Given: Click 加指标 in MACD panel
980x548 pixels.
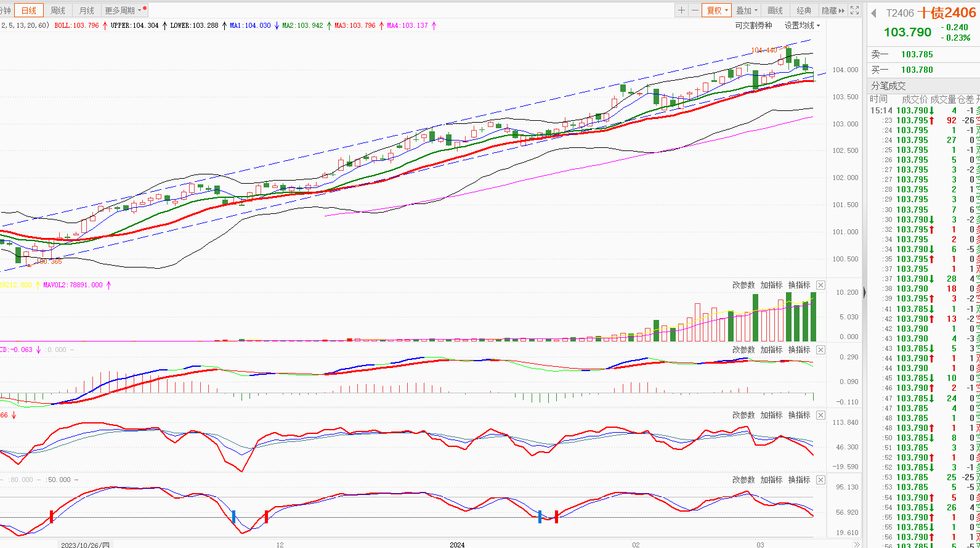Looking at the screenshot, I should (x=771, y=350).
